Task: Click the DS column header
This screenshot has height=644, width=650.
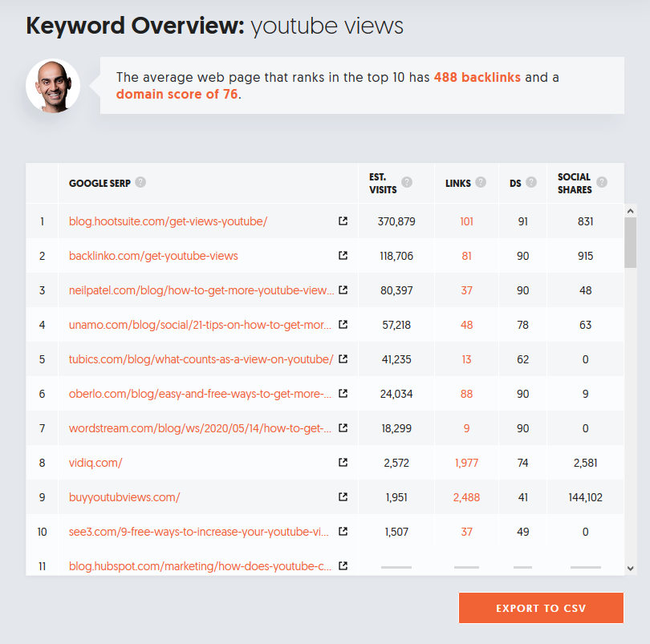Action: (x=515, y=183)
